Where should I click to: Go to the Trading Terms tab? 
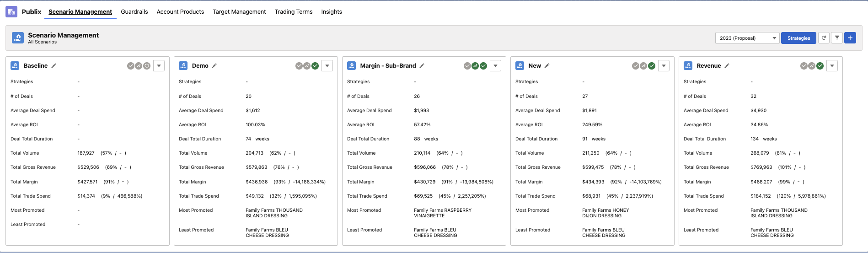click(294, 12)
